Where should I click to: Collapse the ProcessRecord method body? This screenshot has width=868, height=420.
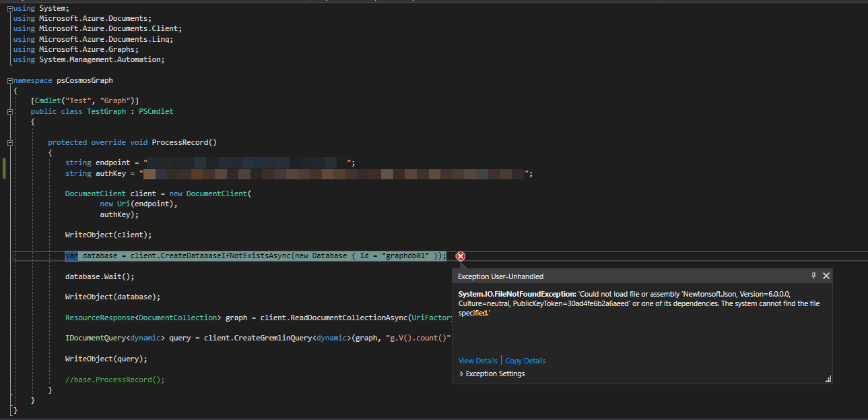pyautogui.click(x=9, y=142)
